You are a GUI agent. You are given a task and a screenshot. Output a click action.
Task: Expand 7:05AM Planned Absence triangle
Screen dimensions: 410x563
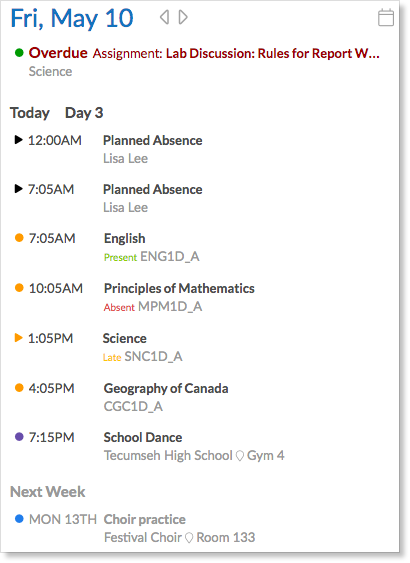click(x=18, y=189)
